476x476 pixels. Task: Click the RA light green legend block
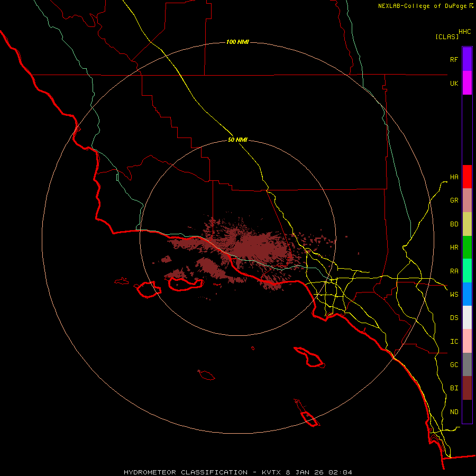pyautogui.click(x=467, y=271)
